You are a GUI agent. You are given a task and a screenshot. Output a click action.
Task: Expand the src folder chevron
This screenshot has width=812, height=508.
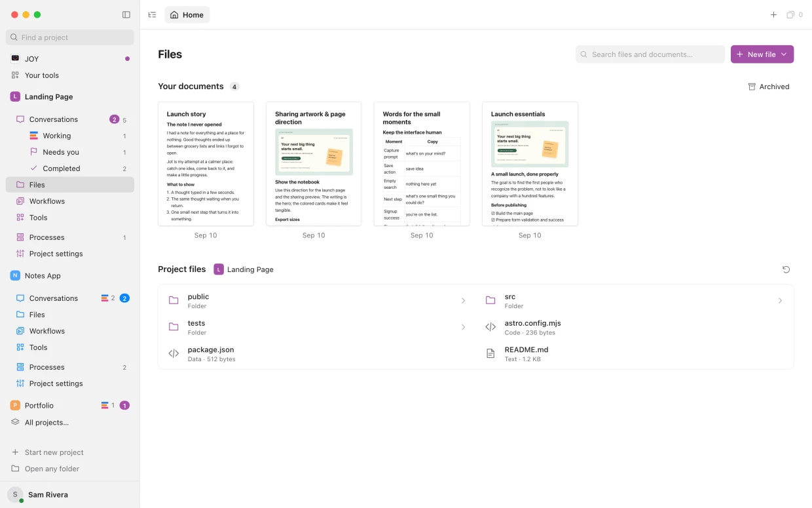point(780,301)
